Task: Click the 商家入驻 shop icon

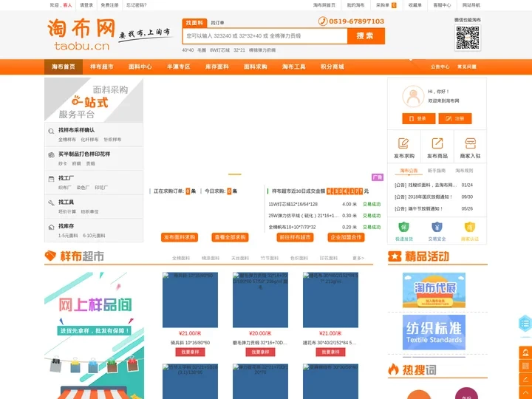Action: coord(470,143)
